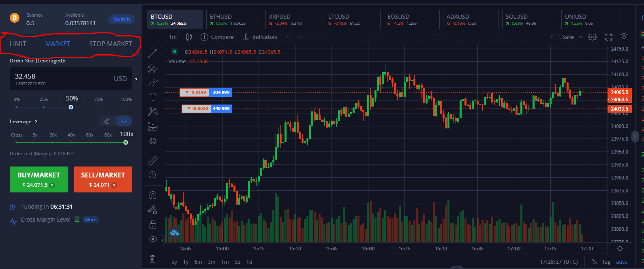
Task: Expand the right side panel arrow
Action: [635, 137]
